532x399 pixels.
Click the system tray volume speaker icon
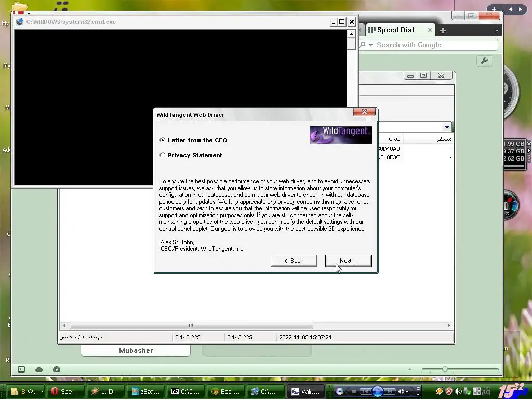458,391
